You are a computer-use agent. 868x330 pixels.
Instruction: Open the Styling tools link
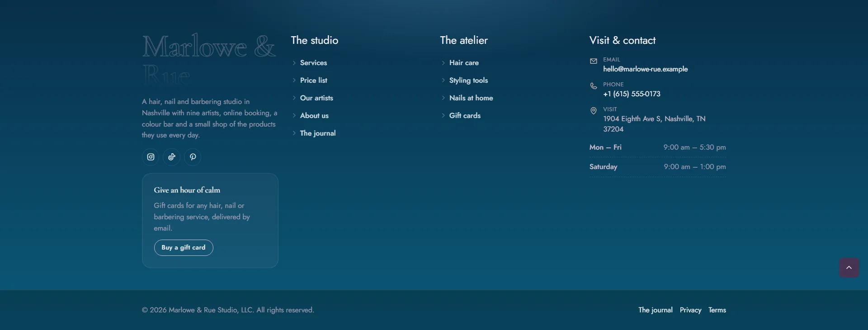(x=468, y=80)
